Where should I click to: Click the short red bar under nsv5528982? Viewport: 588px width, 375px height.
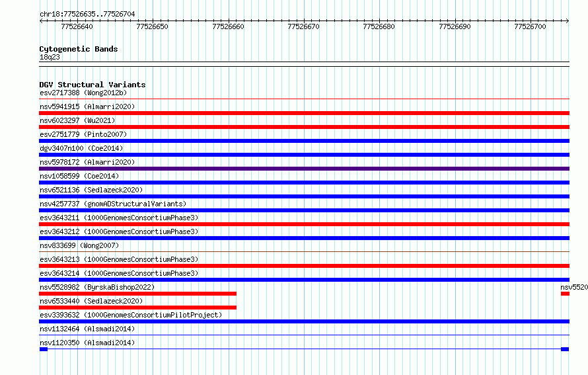[x=137, y=294]
